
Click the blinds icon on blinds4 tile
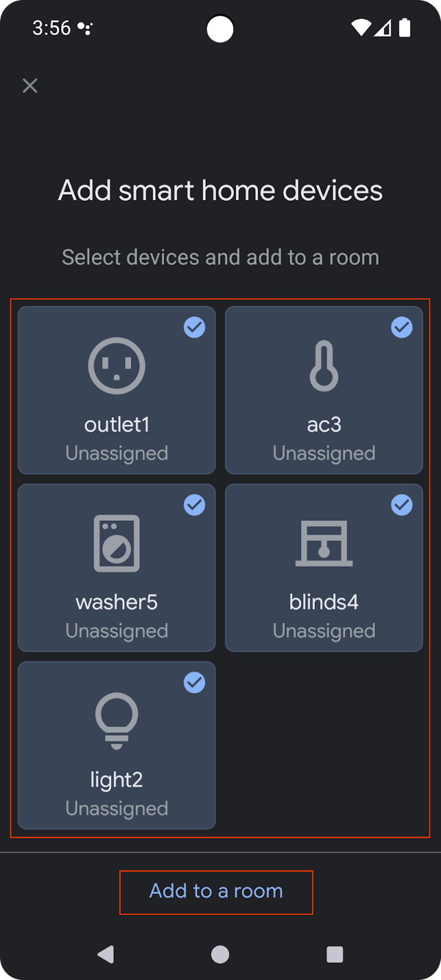point(323,543)
